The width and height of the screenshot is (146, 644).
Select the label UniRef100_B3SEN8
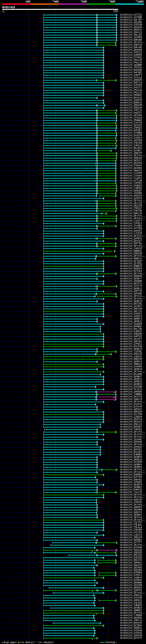(x=131, y=387)
